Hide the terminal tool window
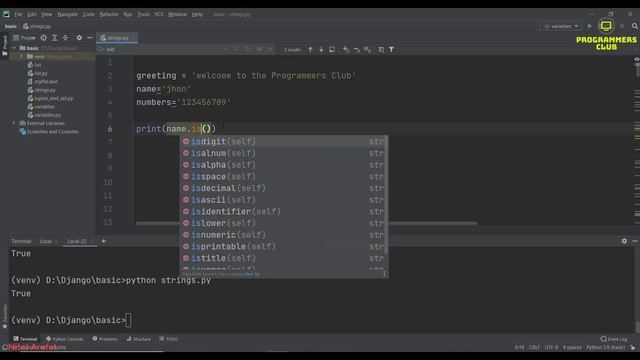 point(635,241)
